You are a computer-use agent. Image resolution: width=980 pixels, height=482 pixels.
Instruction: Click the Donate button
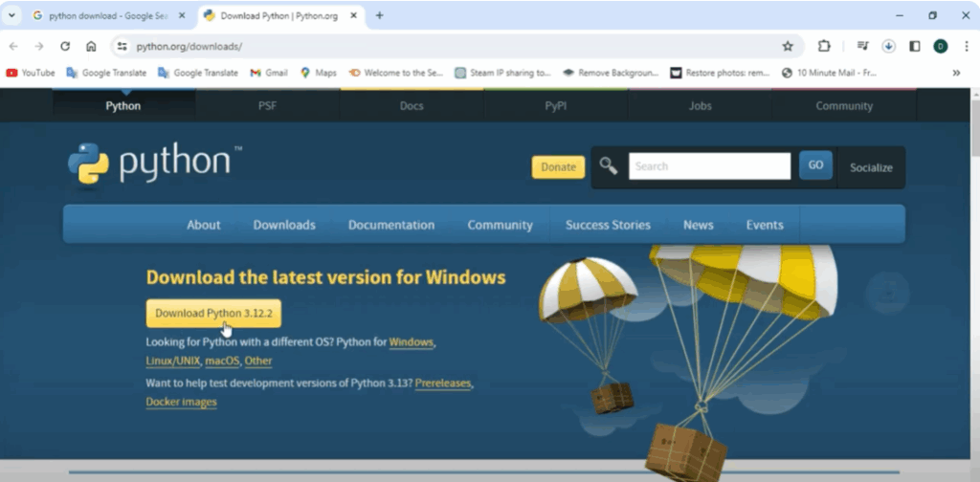click(x=558, y=166)
